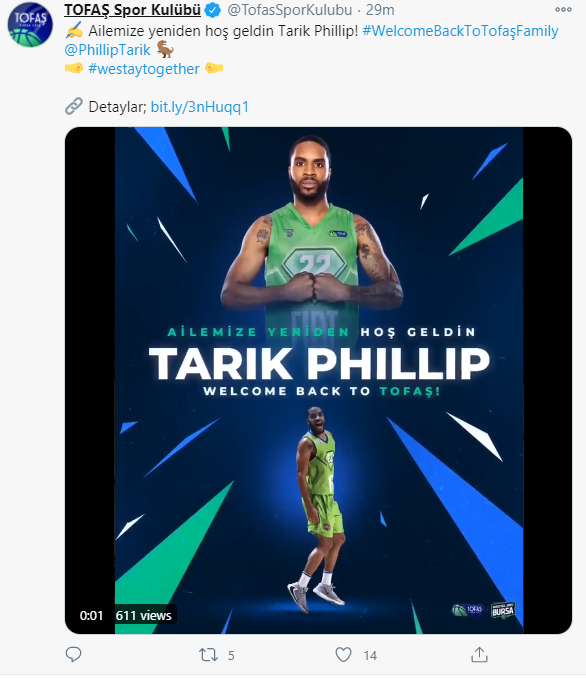Open the @TofasSporKulubu handle
The height and width of the screenshot is (679, 586).
click(290, 10)
